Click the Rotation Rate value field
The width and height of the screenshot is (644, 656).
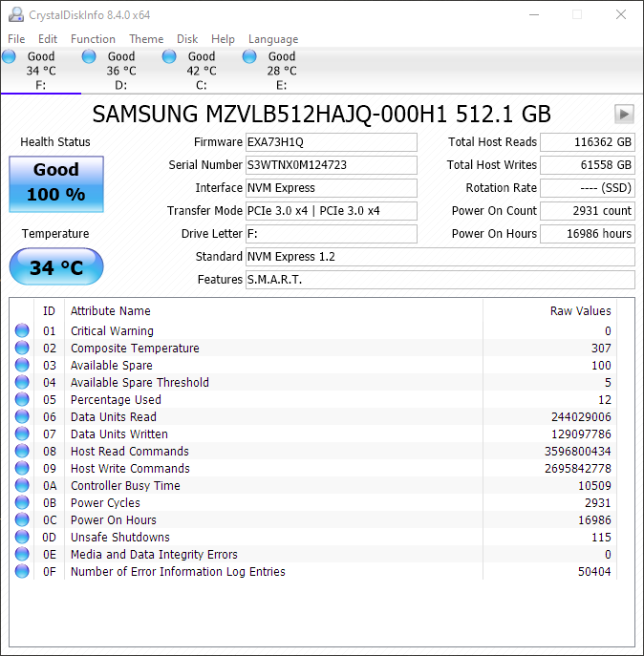pyautogui.click(x=588, y=188)
